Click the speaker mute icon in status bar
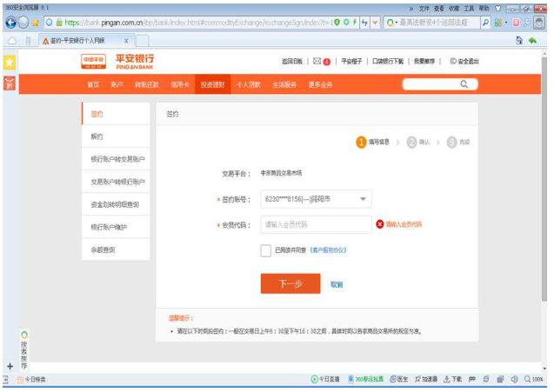Image resolution: width=554 pixels, height=392 pixels. coord(514,379)
